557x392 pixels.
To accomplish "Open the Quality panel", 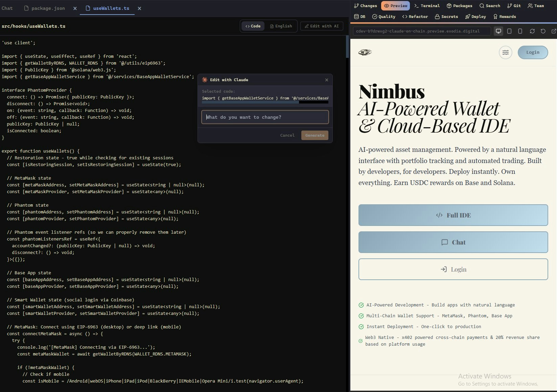I will [x=384, y=16].
